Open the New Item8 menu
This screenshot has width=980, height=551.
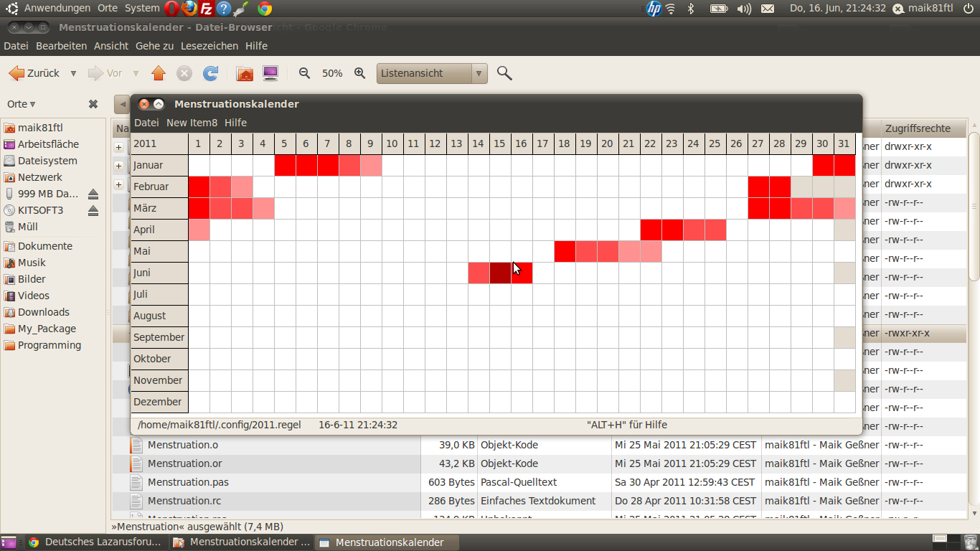[x=192, y=123]
